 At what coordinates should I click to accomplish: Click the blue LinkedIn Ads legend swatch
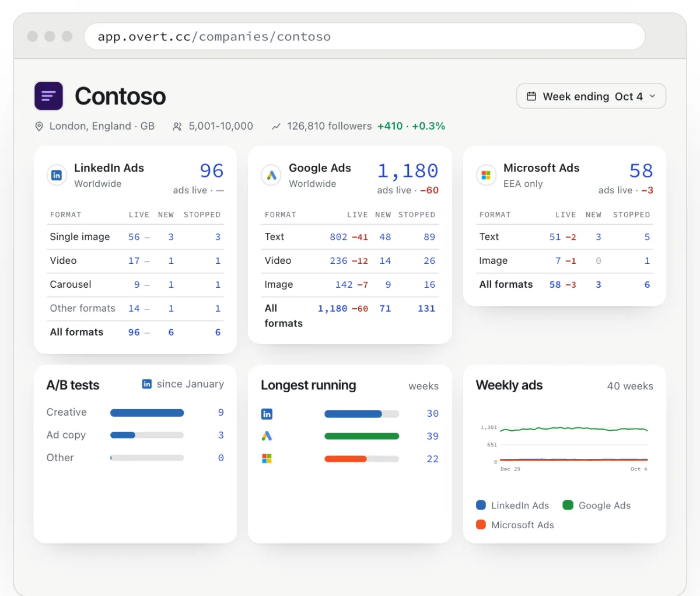coord(481,506)
